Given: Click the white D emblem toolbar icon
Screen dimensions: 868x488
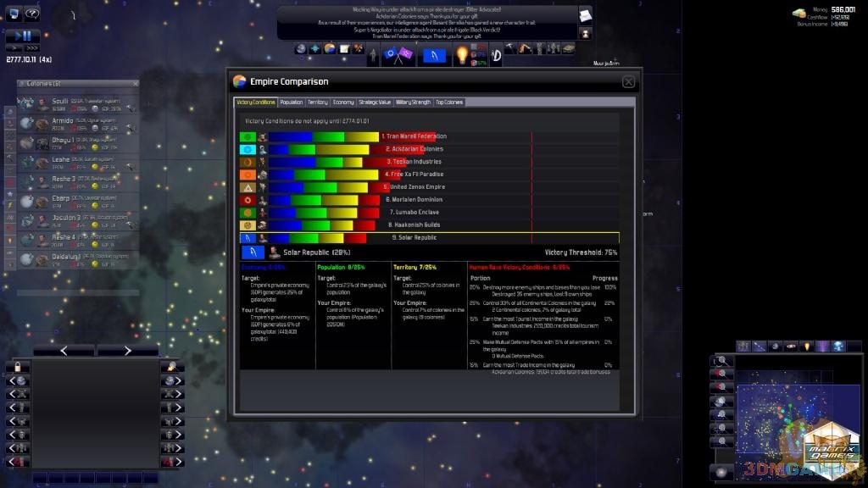Looking at the screenshot, I should [497, 55].
